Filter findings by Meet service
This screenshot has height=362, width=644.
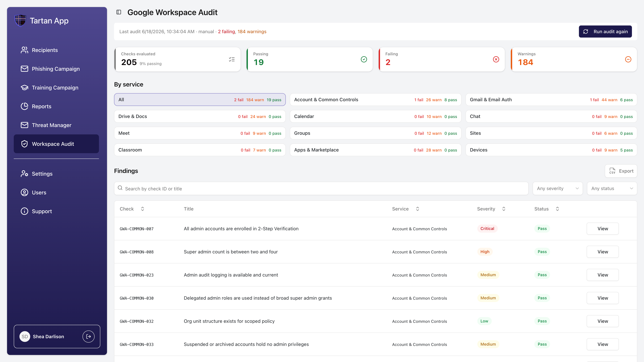click(x=200, y=133)
